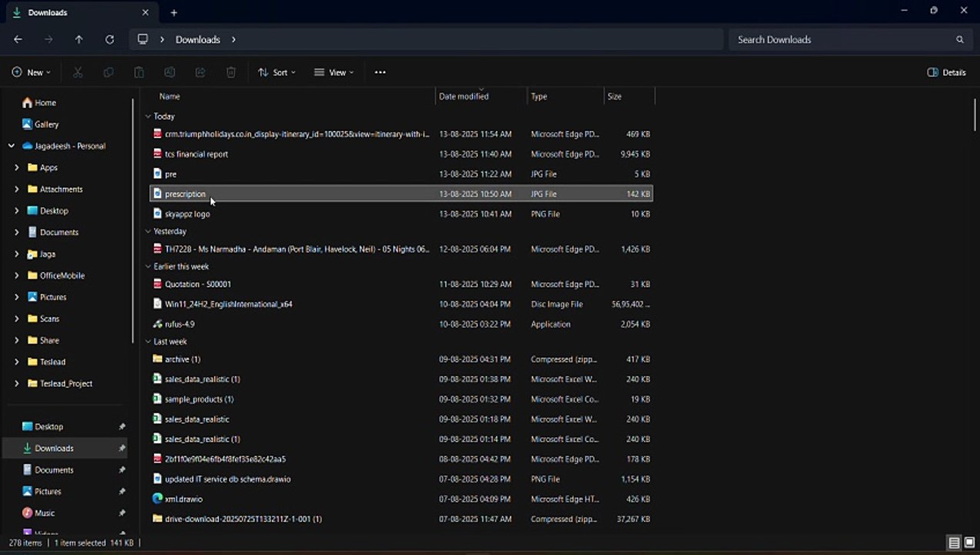Expand the Apps folder in sidebar

17,167
